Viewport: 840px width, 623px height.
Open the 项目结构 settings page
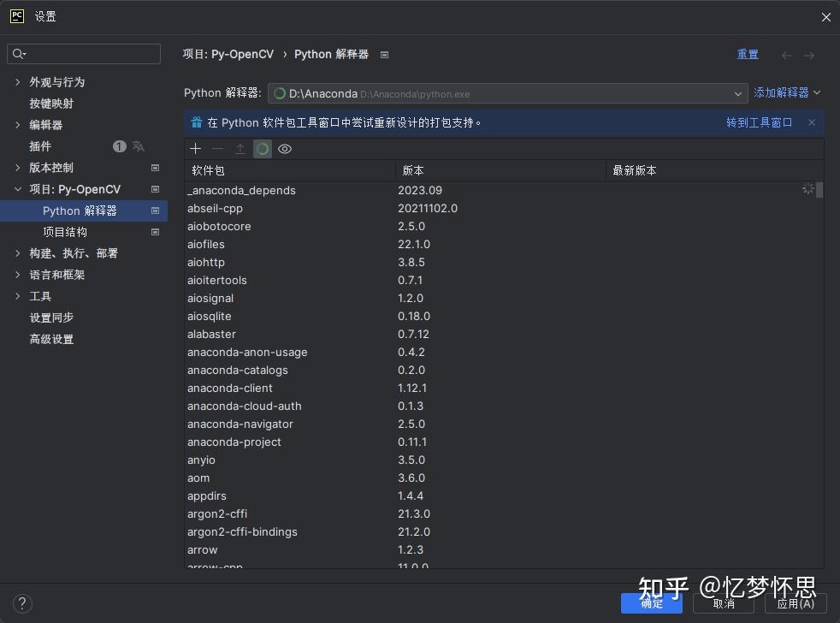click(64, 231)
